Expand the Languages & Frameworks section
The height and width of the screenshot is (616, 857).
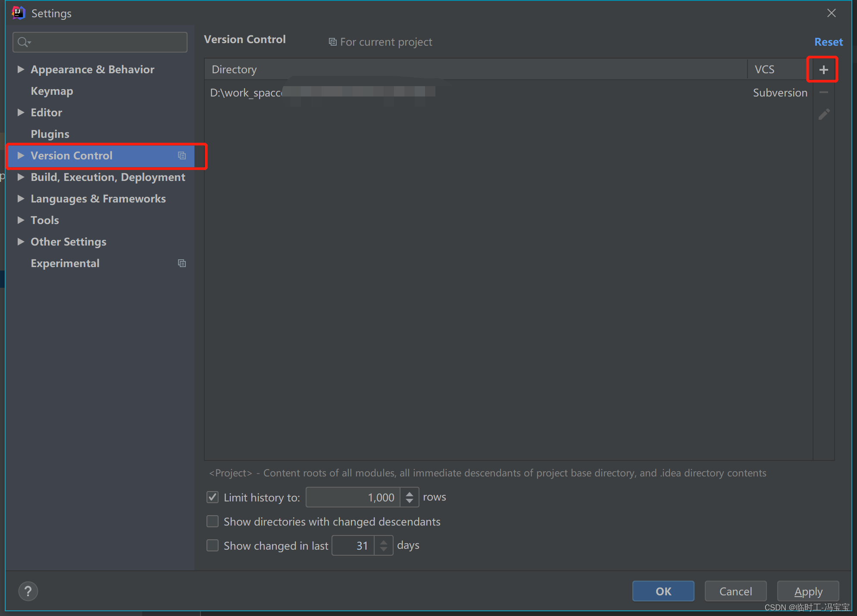pos(21,199)
